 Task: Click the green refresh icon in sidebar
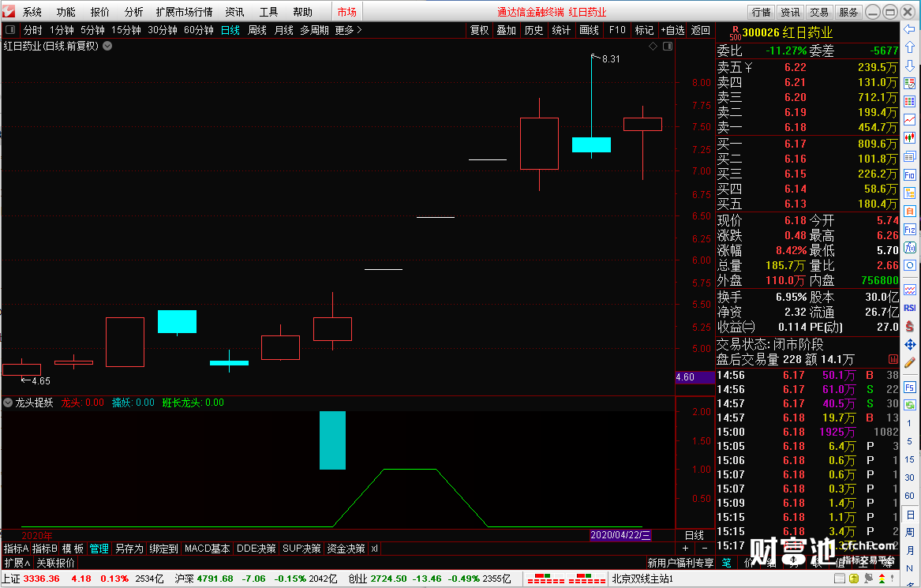point(910,405)
